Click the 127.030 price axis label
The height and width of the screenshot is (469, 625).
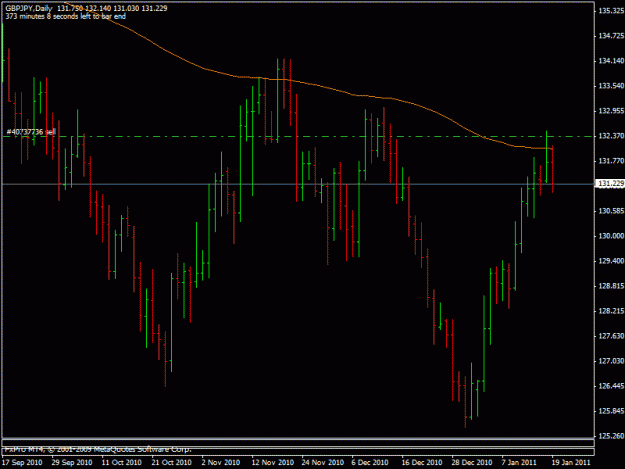click(611, 361)
